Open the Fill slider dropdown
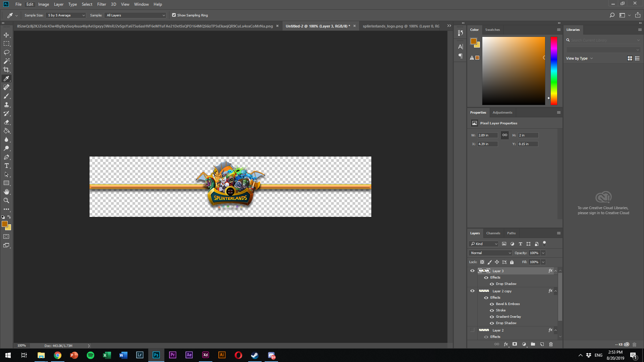Viewport: 644px width, 362px height. tap(543, 262)
